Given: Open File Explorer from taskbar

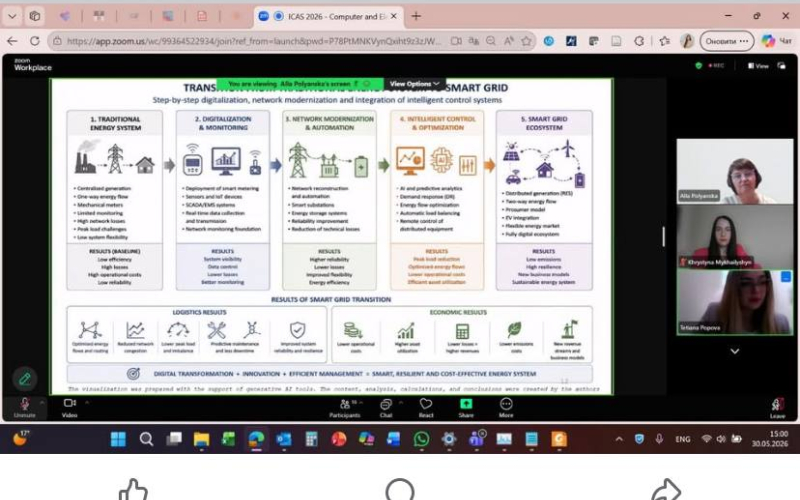Looking at the screenshot, I should (202, 439).
